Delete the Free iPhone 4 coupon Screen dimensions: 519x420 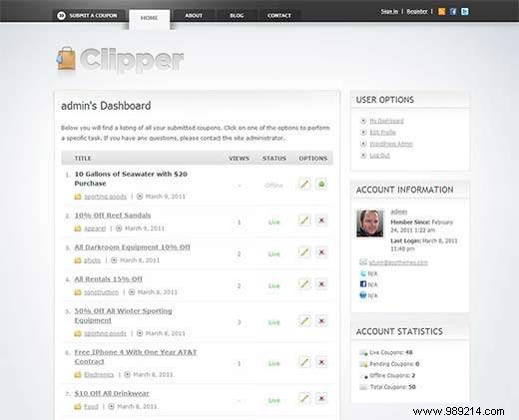click(321, 362)
